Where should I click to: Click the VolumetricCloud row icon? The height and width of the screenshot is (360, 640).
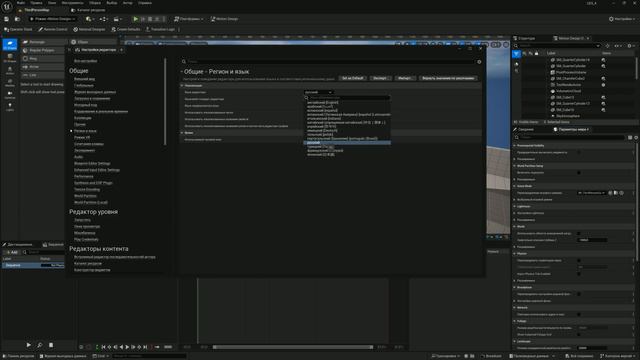tap(553, 91)
